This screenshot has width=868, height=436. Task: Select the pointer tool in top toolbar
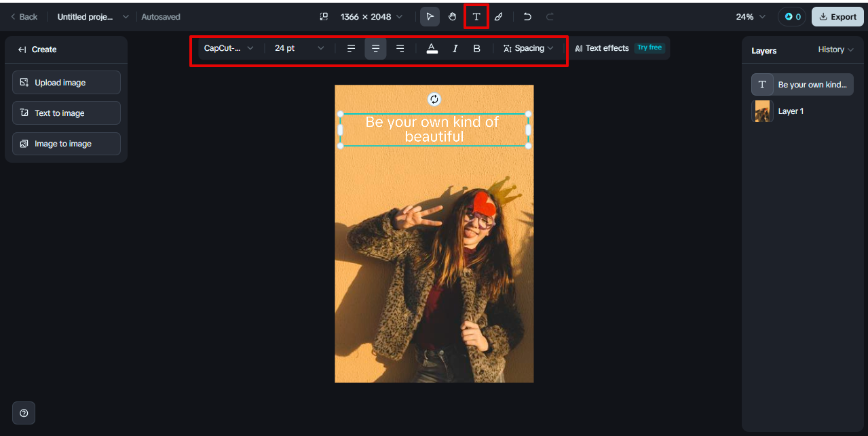click(430, 16)
